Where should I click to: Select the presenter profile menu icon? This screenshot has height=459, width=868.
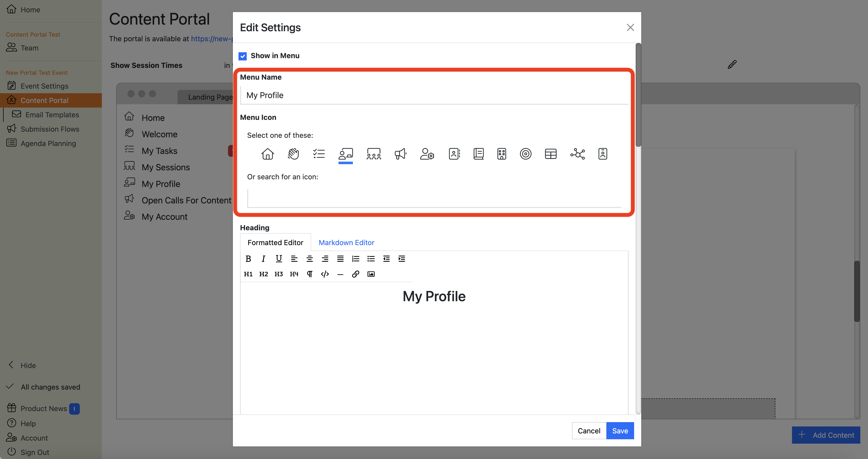[346, 154]
